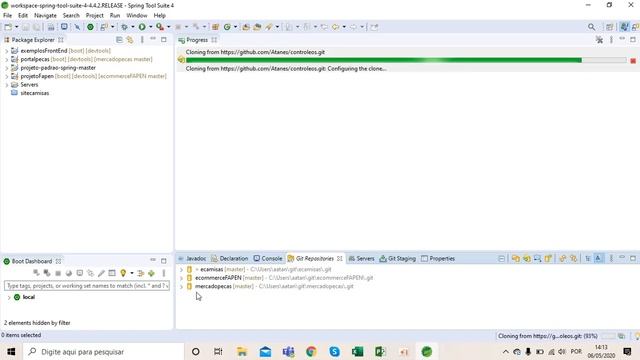Open the External Tools dropdown arrow

pos(169,27)
